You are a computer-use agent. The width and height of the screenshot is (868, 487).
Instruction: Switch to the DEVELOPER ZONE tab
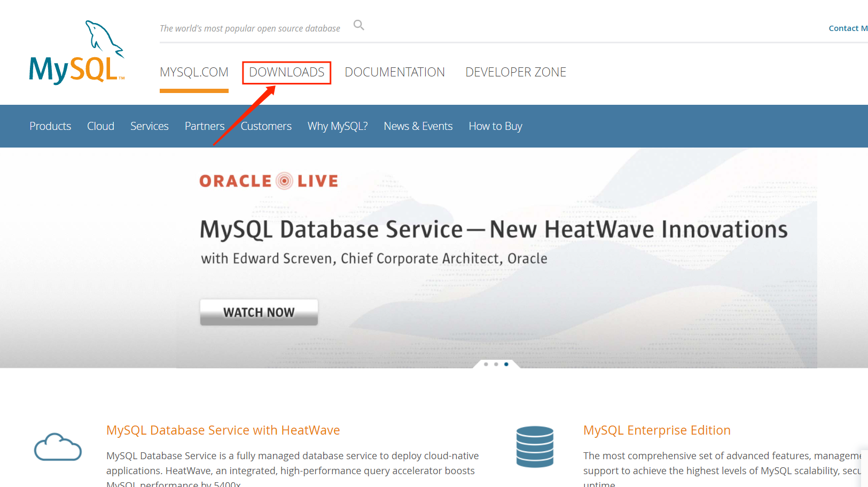[x=516, y=72]
